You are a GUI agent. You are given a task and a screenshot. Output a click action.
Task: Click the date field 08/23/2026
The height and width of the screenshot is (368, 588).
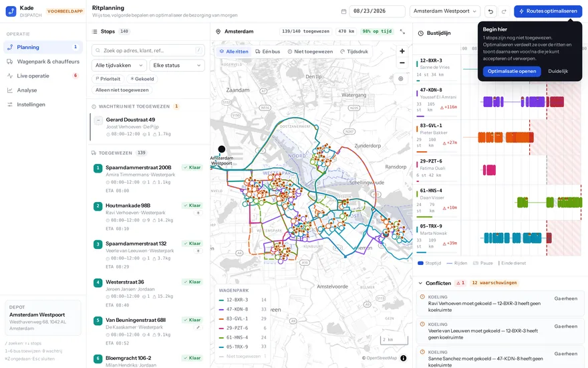[x=377, y=11]
